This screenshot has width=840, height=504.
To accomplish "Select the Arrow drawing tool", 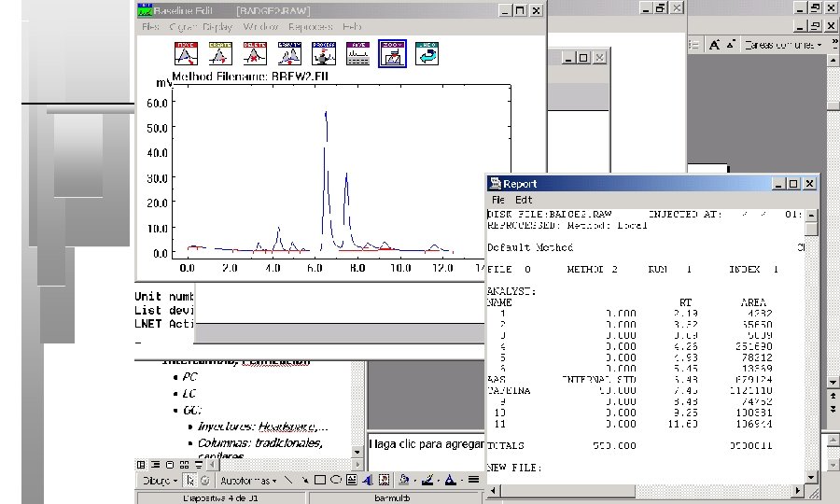I will tap(303, 480).
